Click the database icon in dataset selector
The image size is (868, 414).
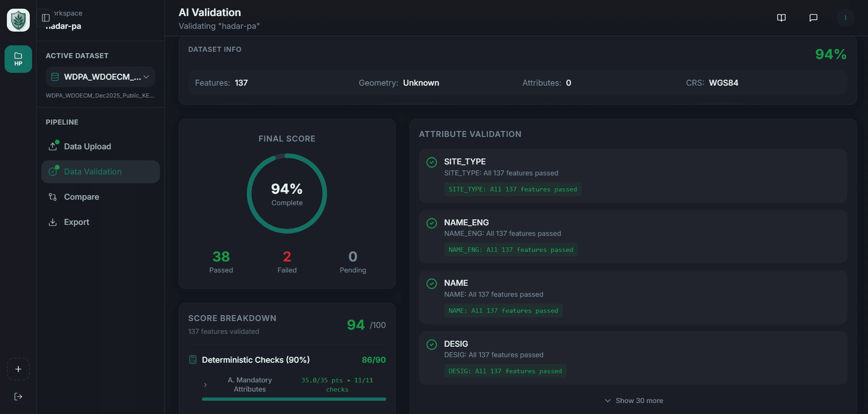55,77
